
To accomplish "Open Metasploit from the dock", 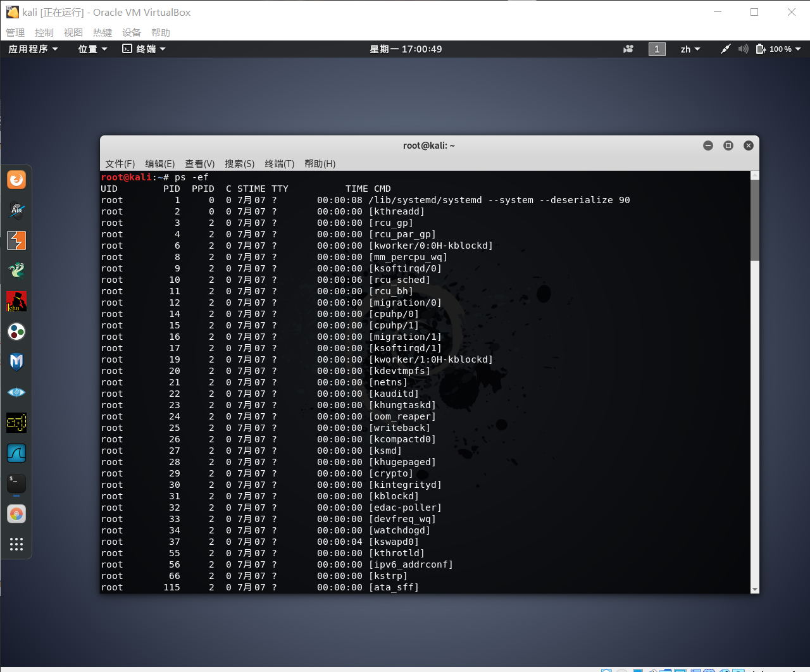I will click(x=16, y=362).
